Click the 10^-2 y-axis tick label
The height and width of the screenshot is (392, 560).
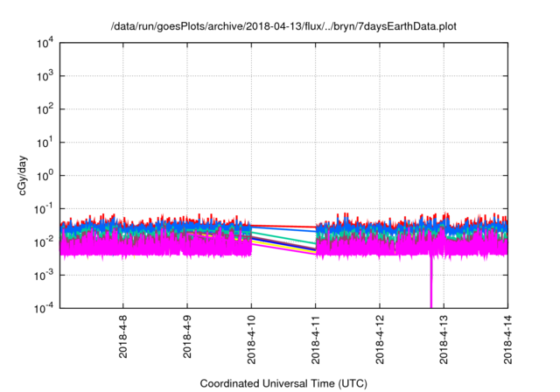coord(44,242)
